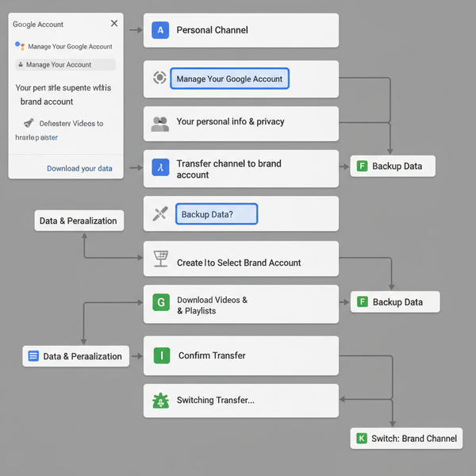Screen dimensions: 476x476
Task: Select 'Manage Your Account' in the side panel
Action: [65, 65]
